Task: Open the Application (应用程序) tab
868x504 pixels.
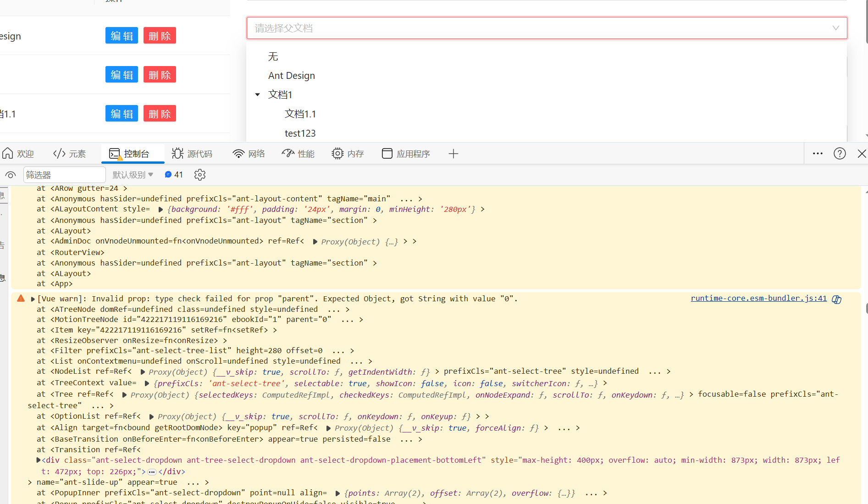Action: tap(406, 154)
